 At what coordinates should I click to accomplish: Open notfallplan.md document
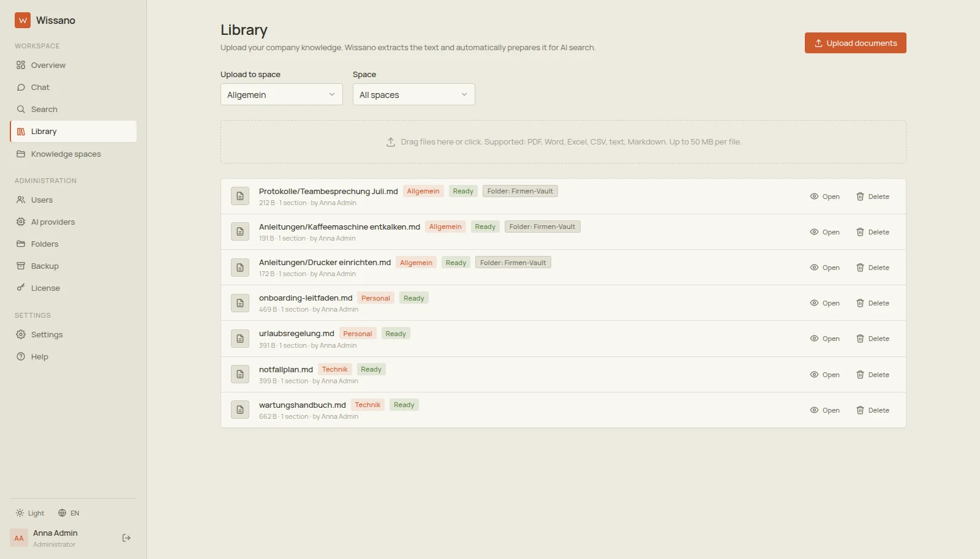824,375
